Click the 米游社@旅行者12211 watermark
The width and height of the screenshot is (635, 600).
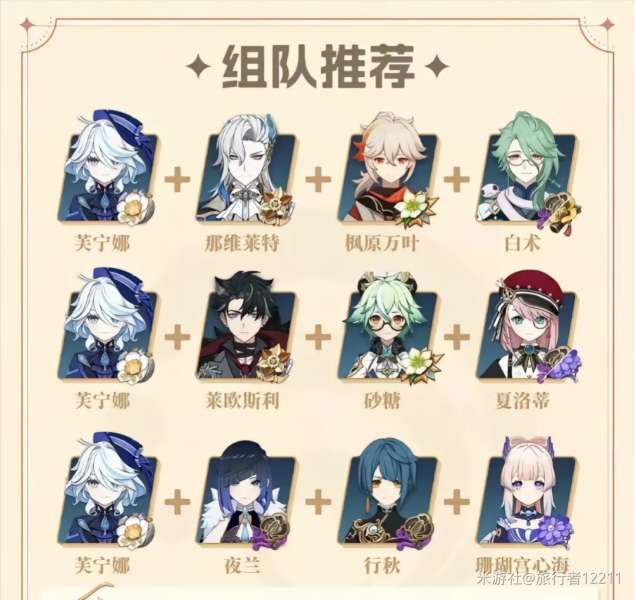[x=550, y=578]
